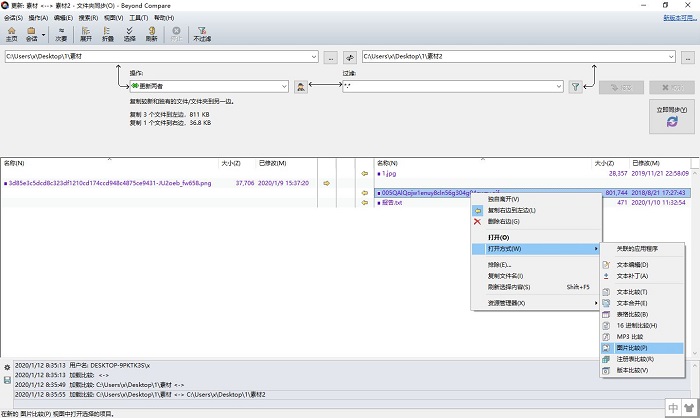Choose 16 进制比较 (Hex Compare) in the submenu
The image size is (700, 418).
(x=636, y=325)
